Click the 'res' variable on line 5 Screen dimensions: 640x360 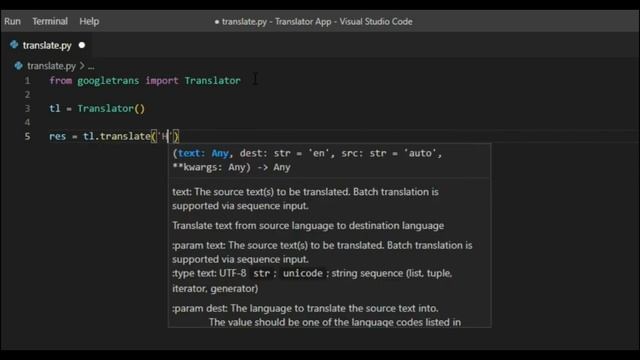[x=58, y=136]
